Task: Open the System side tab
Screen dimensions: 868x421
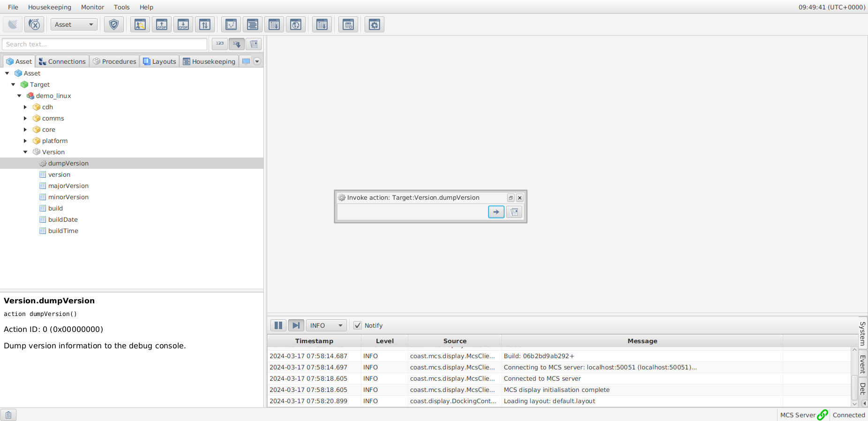Action: coord(862,333)
